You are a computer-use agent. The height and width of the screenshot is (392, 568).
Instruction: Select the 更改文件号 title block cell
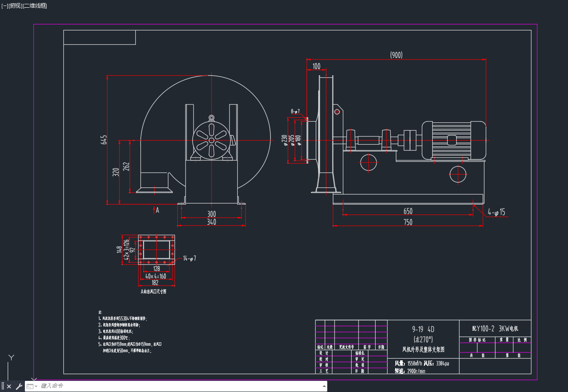click(346, 347)
